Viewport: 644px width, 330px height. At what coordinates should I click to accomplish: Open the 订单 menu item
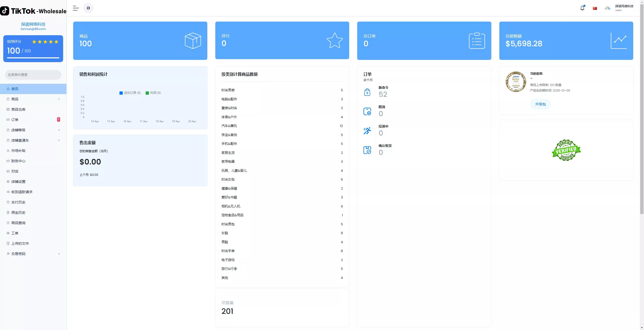click(x=15, y=120)
